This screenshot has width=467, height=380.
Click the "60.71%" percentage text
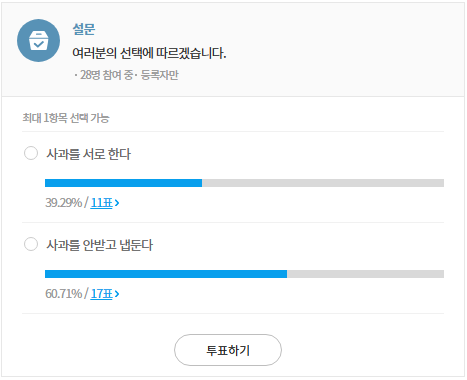point(63,294)
